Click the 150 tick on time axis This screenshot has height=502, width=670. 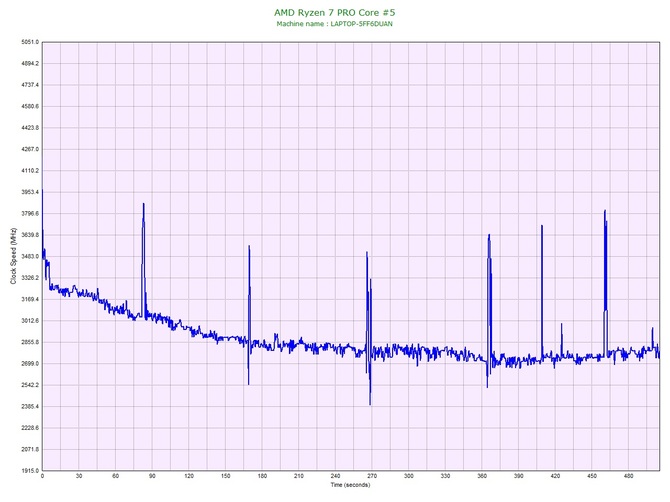click(226, 476)
